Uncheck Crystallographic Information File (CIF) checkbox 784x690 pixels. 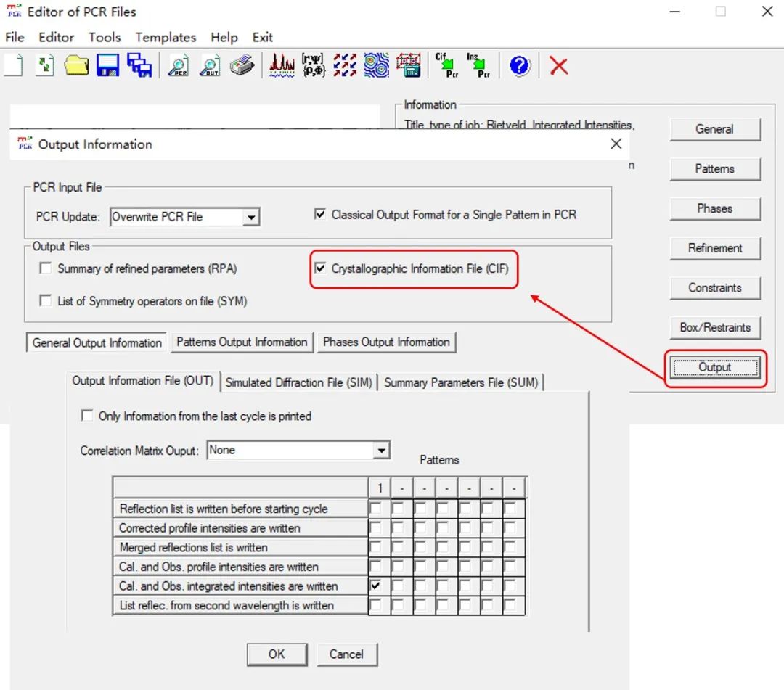320,268
